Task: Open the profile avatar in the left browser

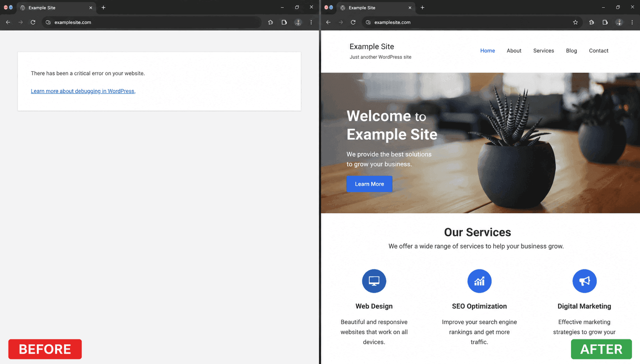Action: pyautogui.click(x=298, y=22)
